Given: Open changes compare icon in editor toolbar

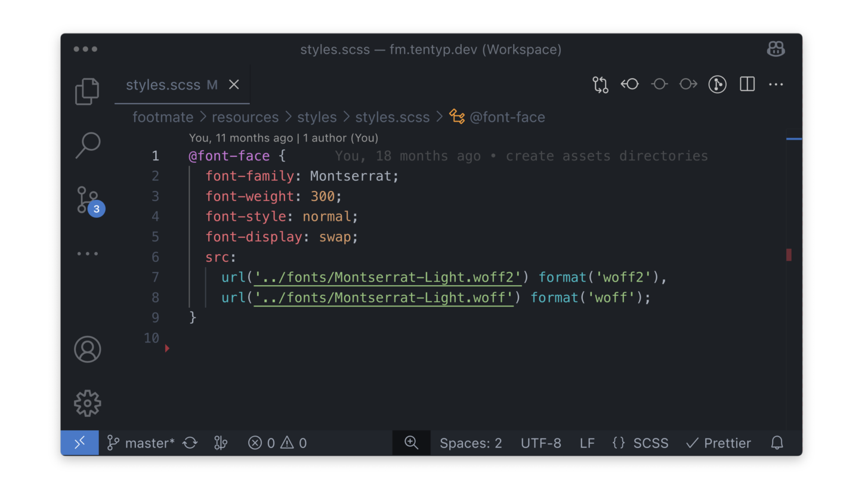Looking at the screenshot, I should (x=600, y=84).
